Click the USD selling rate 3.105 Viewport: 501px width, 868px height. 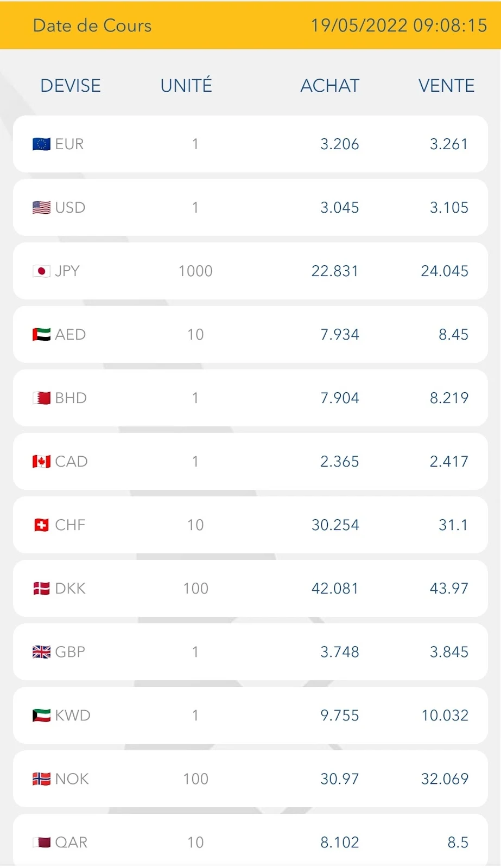pos(449,208)
